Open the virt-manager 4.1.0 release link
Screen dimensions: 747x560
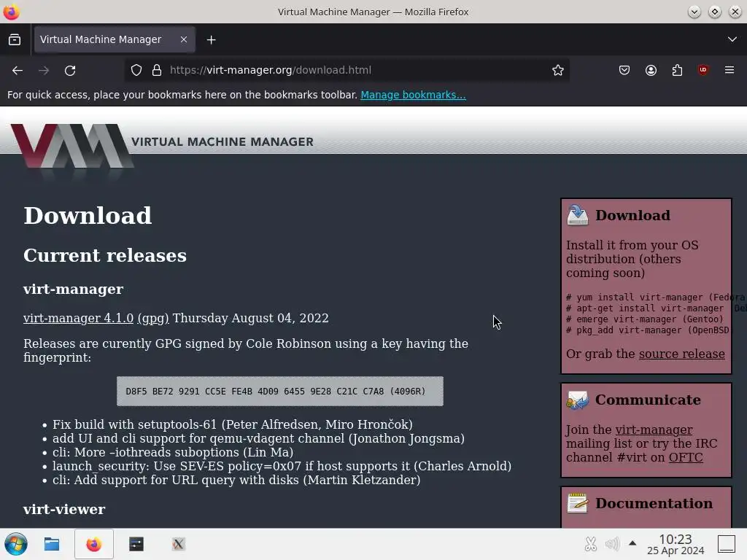click(78, 318)
